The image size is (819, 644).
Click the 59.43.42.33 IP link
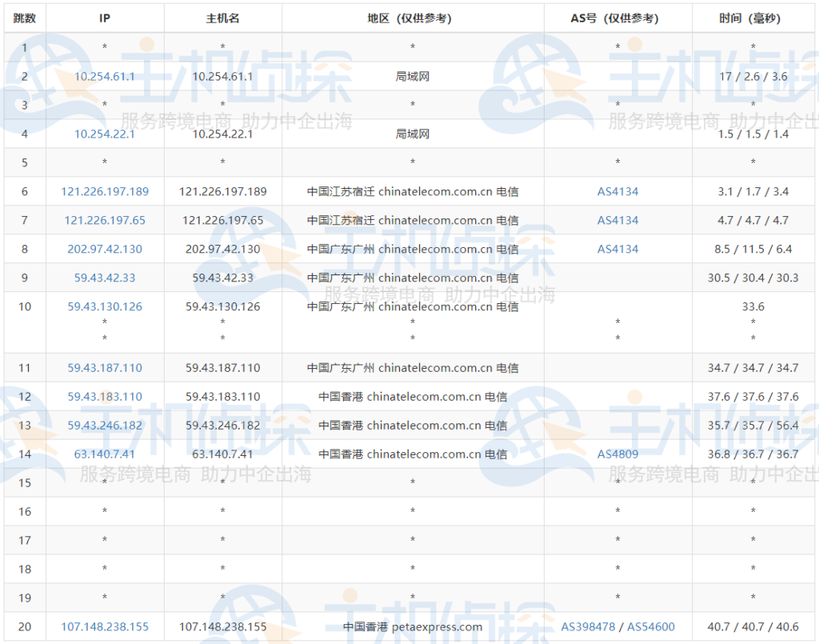(104, 278)
